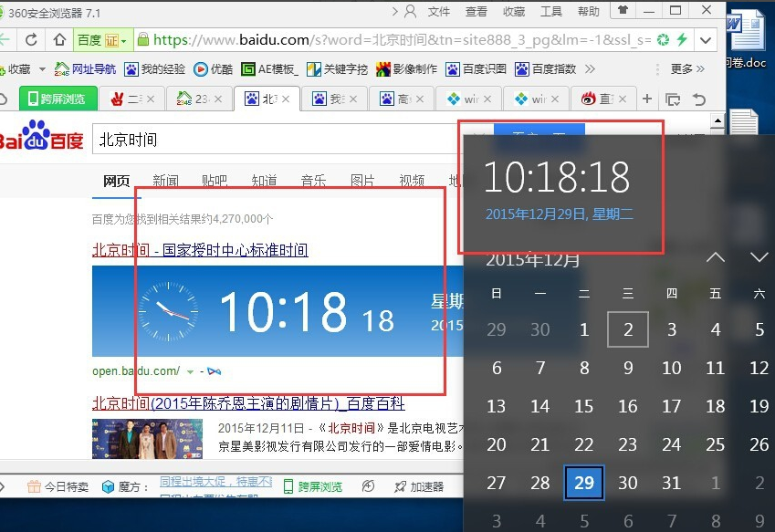Select December 31 on the calendar

[x=671, y=483]
